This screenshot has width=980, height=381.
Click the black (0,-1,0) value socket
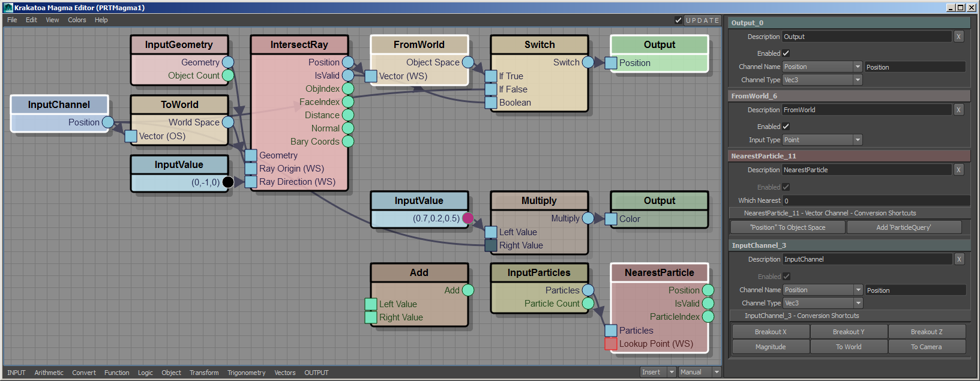point(228,182)
